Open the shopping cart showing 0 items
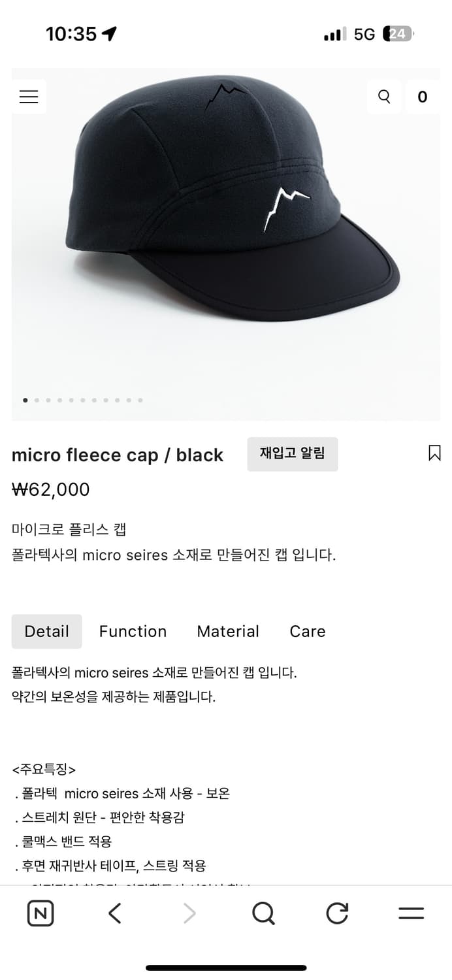452x980 pixels. (x=423, y=96)
